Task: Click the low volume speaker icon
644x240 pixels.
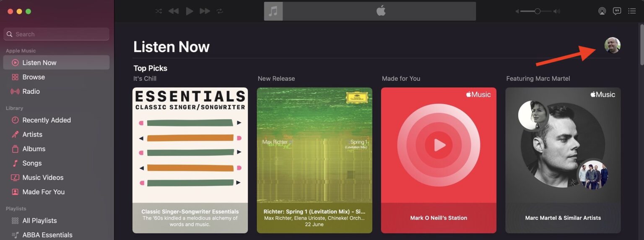Action: click(517, 11)
